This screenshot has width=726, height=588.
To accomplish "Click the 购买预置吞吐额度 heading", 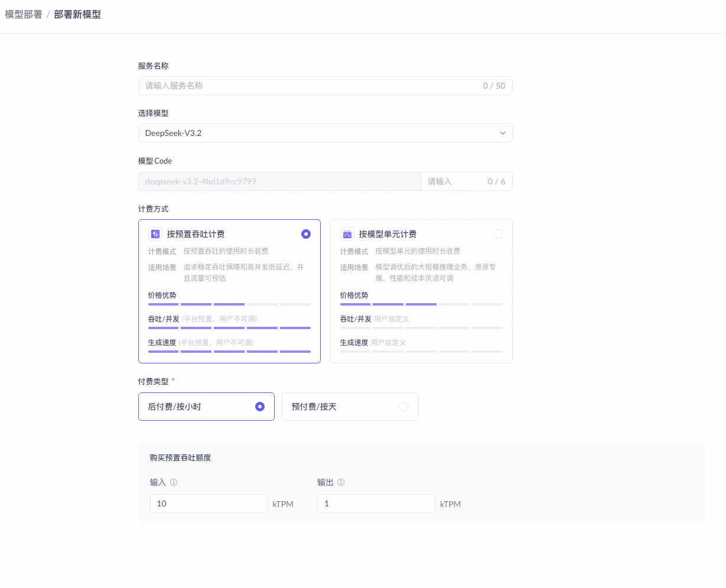I will pos(180,457).
